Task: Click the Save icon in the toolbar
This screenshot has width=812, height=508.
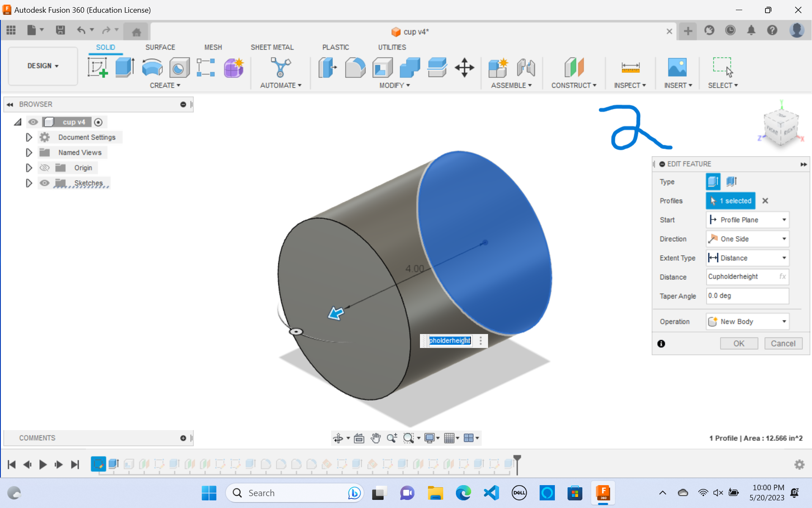Action: pyautogui.click(x=60, y=30)
